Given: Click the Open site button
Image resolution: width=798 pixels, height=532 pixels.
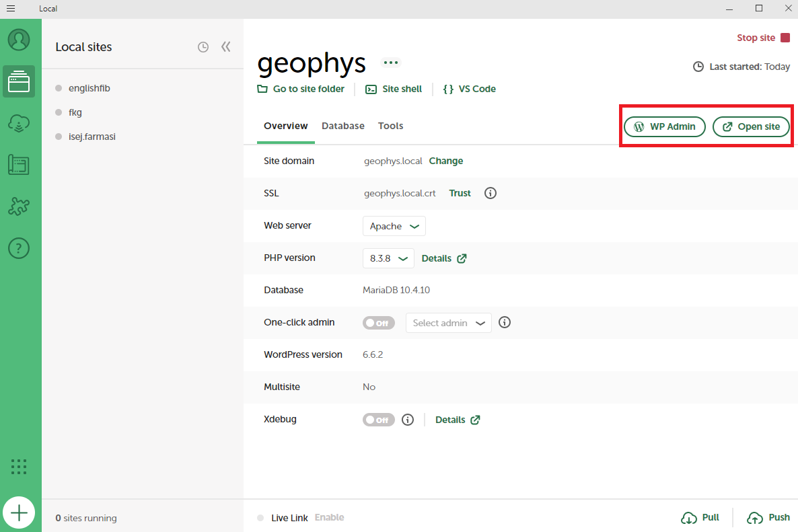Looking at the screenshot, I should pyautogui.click(x=751, y=126).
